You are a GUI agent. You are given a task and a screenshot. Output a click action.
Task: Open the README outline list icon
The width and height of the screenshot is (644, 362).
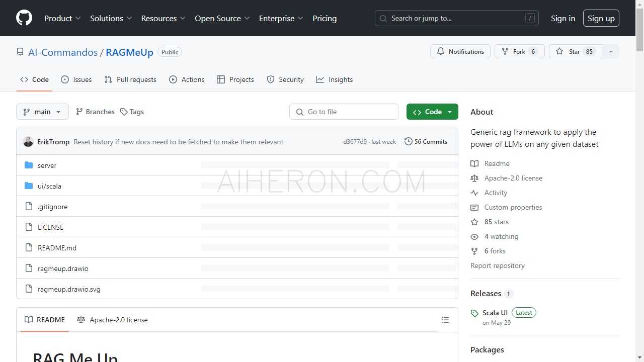tap(445, 320)
